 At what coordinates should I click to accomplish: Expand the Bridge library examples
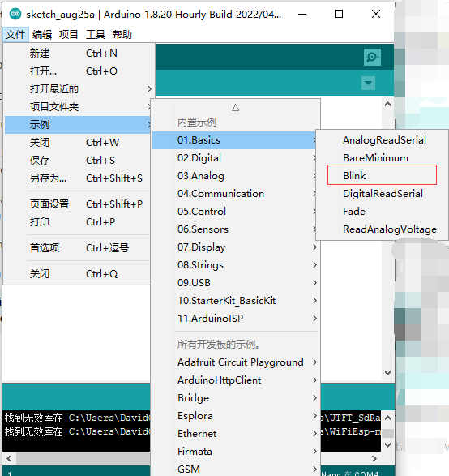coord(235,398)
